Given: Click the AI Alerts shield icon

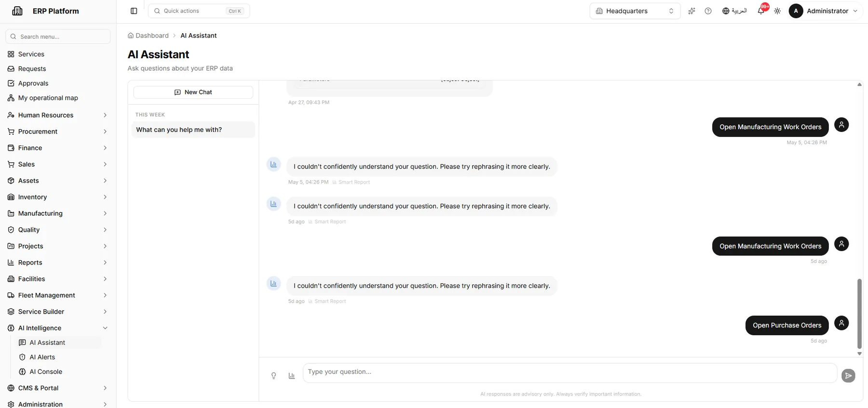Looking at the screenshot, I should click(22, 357).
